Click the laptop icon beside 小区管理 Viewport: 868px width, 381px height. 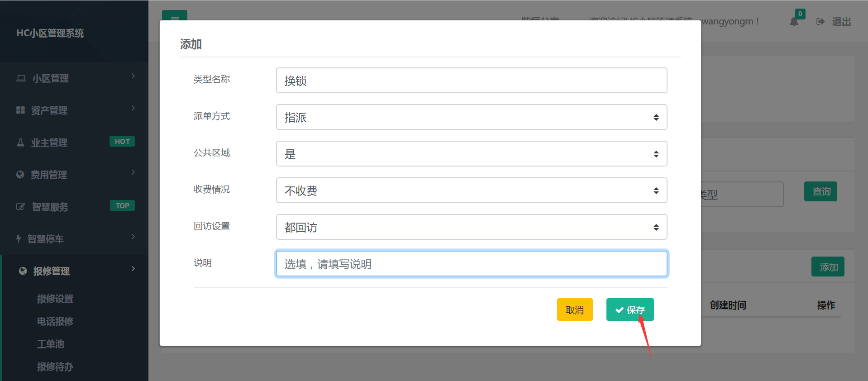click(21, 78)
